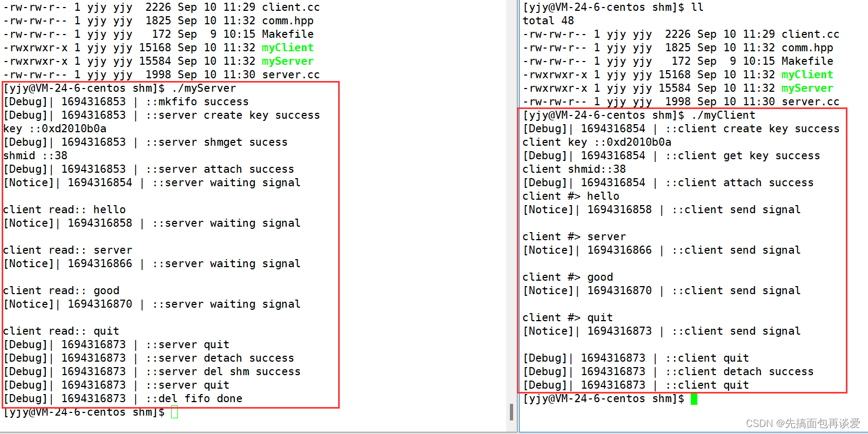The image size is (868, 434).
Task: Click client send signal line stamped 1694316870
Action: pos(662,291)
